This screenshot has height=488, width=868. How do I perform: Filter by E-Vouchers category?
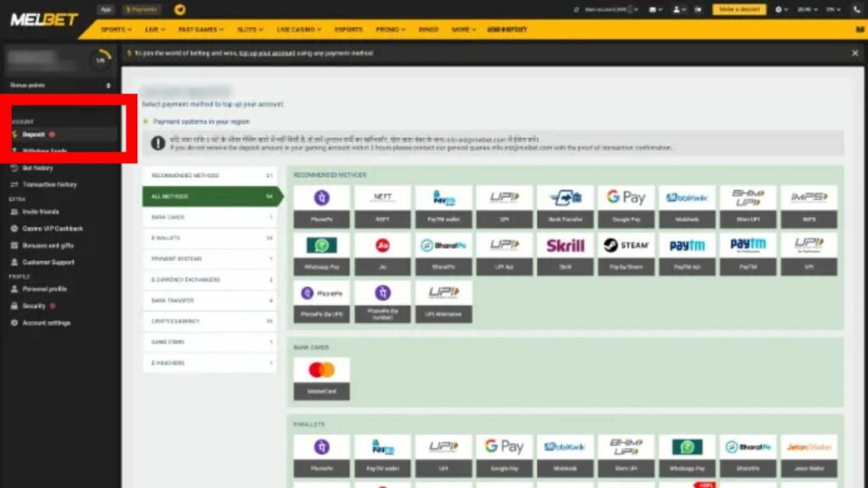[210, 363]
